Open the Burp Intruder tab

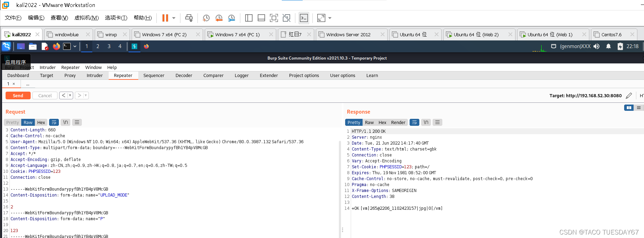click(95, 76)
